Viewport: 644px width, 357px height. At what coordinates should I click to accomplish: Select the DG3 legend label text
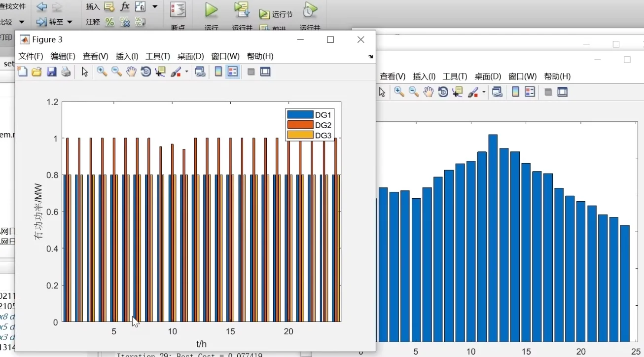323,135
